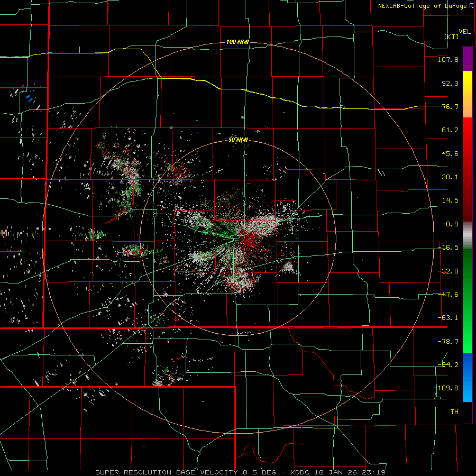Click the gray segment of the color bar
The height and width of the screenshot is (476, 476).
click(467, 235)
